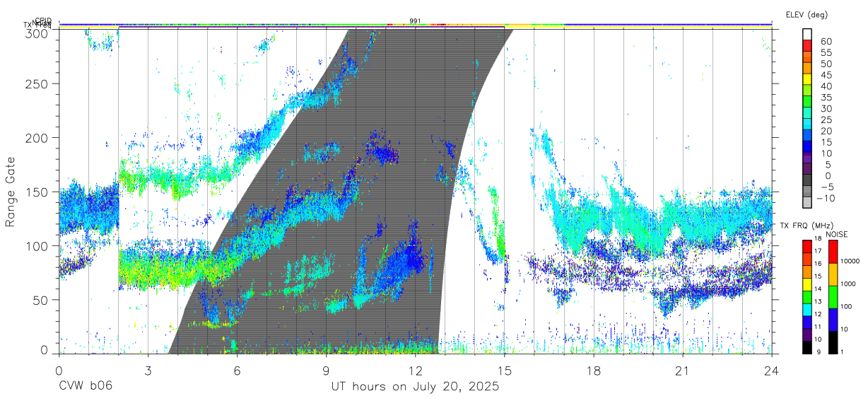Click the '18' tick on UT hours axis

point(593,371)
